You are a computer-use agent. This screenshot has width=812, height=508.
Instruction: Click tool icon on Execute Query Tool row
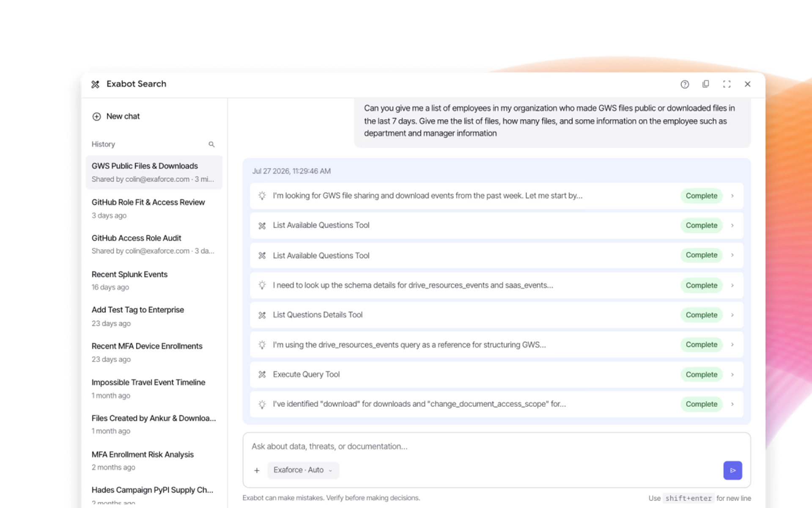[x=262, y=374]
